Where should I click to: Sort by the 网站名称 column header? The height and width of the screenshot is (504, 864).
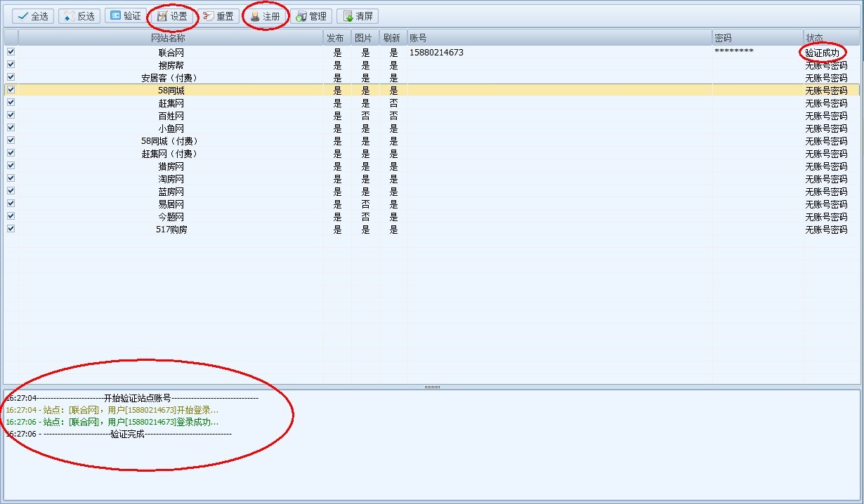[171, 38]
